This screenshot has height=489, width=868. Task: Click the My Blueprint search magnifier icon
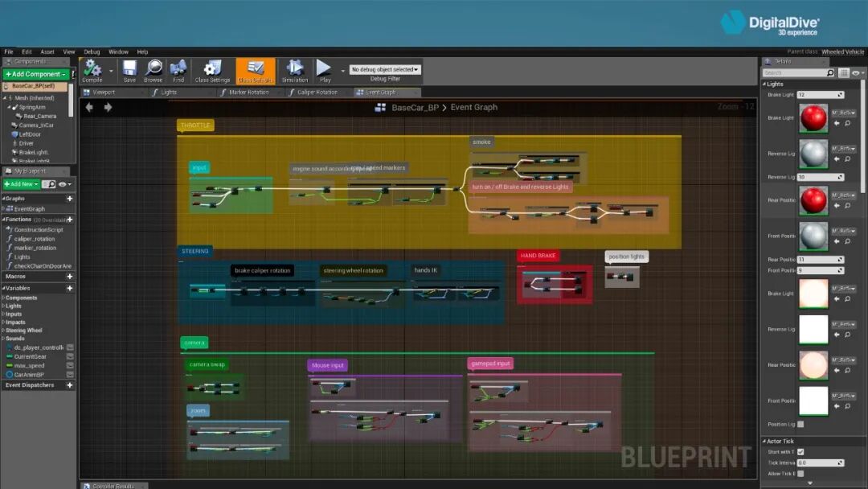pos(52,184)
